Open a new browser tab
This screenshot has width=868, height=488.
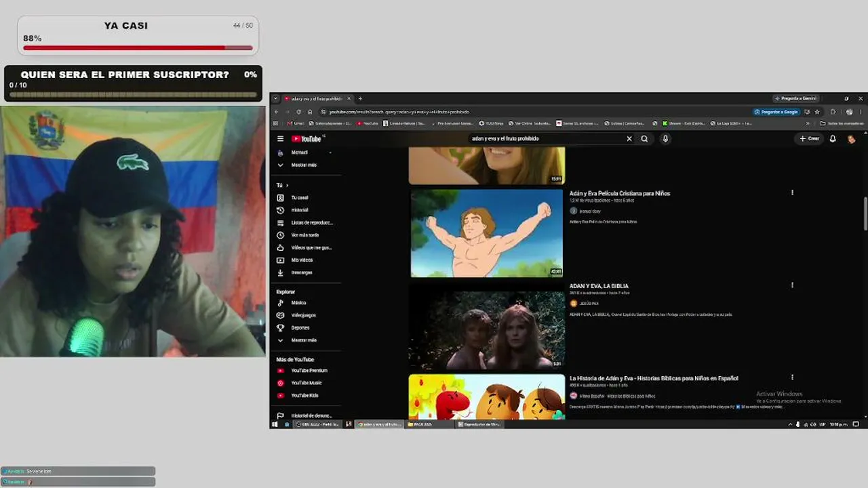pyautogui.click(x=360, y=98)
